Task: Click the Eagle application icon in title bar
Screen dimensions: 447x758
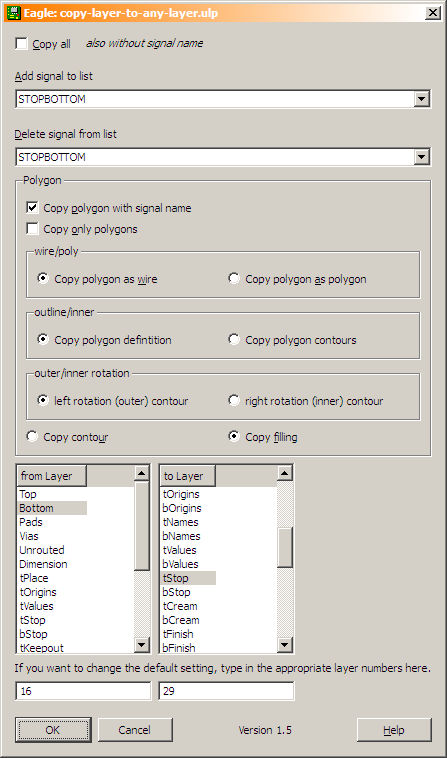Action: 13,13
